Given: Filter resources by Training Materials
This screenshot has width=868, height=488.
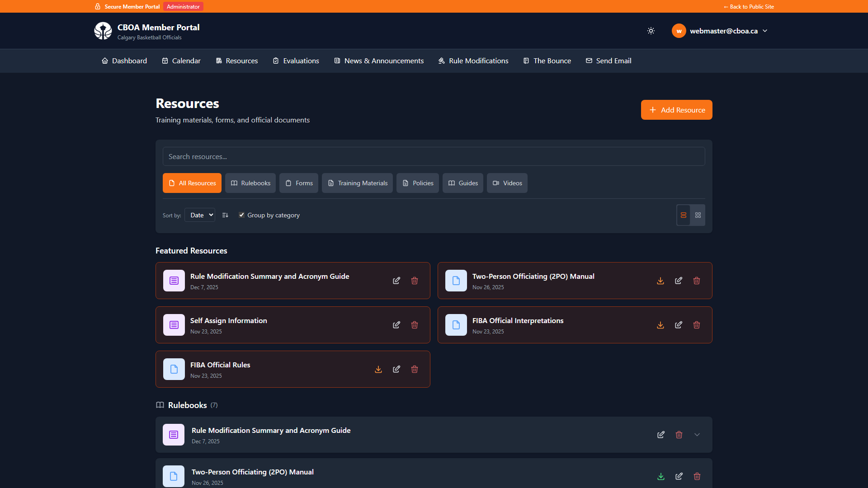Looking at the screenshot, I should pyautogui.click(x=357, y=183).
